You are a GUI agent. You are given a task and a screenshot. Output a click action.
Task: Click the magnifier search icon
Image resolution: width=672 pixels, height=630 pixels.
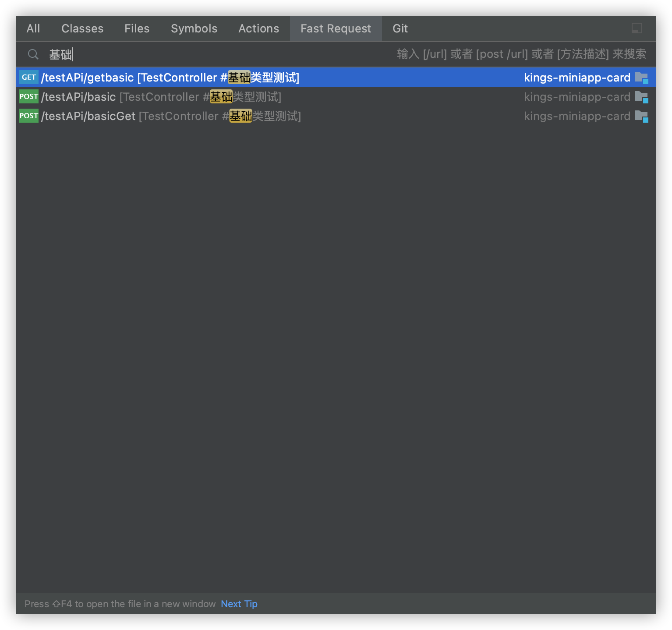(x=33, y=54)
